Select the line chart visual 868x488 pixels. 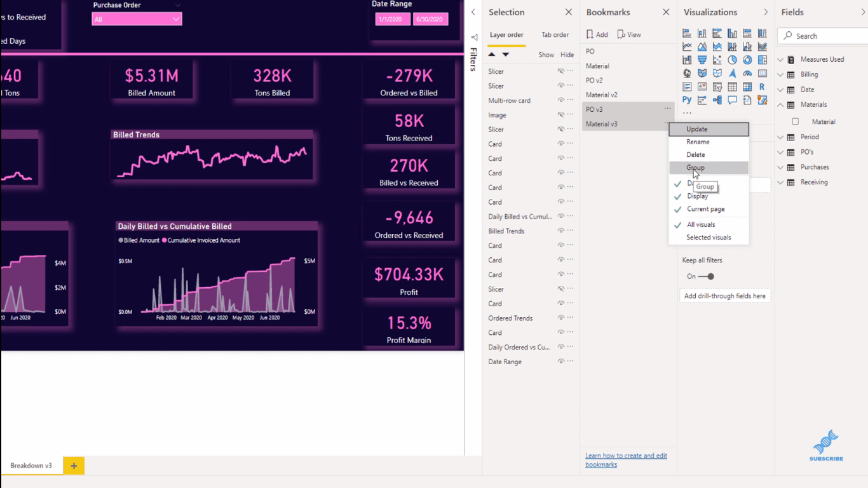(687, 46)
